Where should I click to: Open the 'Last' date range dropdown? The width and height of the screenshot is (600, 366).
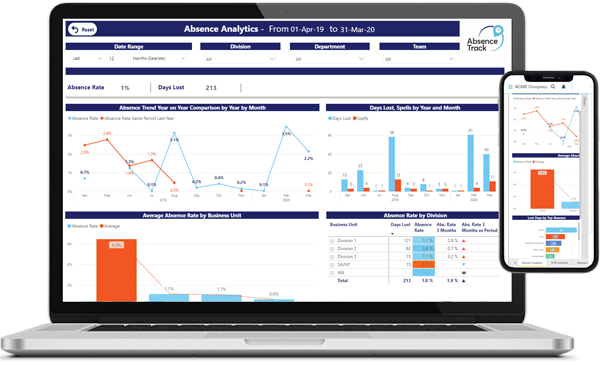tap(87, 59)
